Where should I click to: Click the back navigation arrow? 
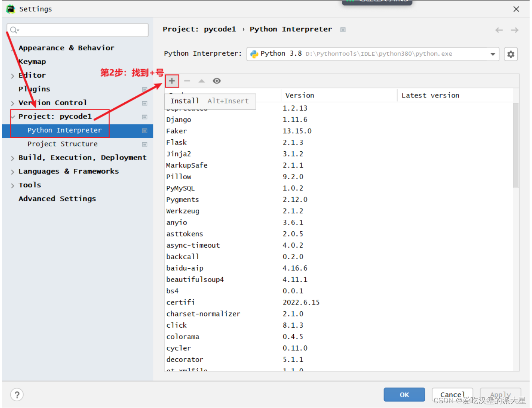click(499, 29)
